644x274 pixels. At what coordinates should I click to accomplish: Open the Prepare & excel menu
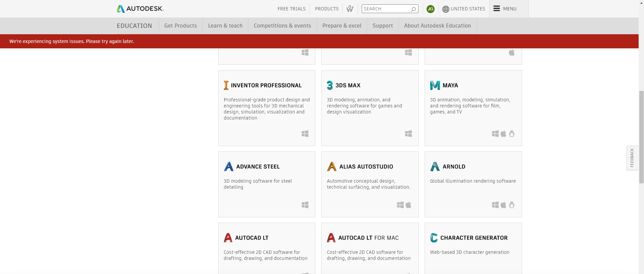[x=342, y=26]
